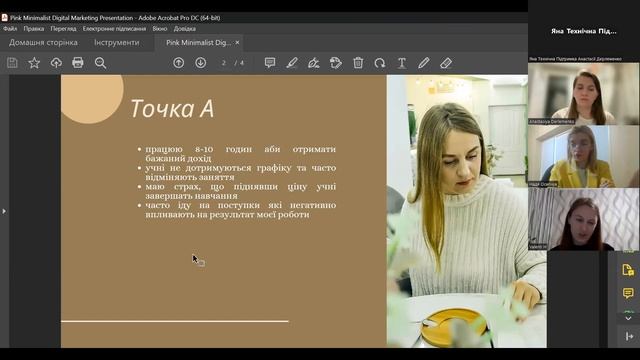Open the Comment tool in right pane

tap(628, 293)
